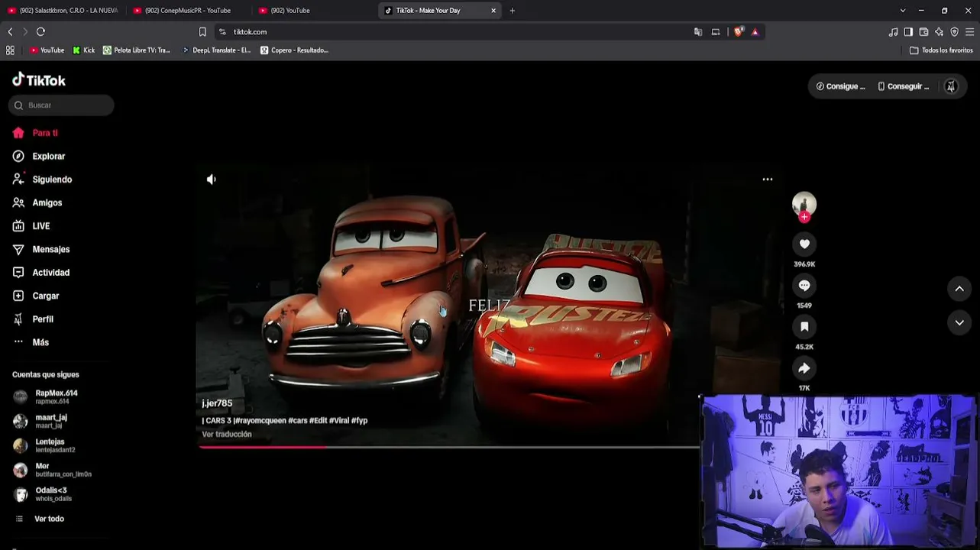
Task: Go to the Siguiendo feed
Action: (x=42, y=180)
